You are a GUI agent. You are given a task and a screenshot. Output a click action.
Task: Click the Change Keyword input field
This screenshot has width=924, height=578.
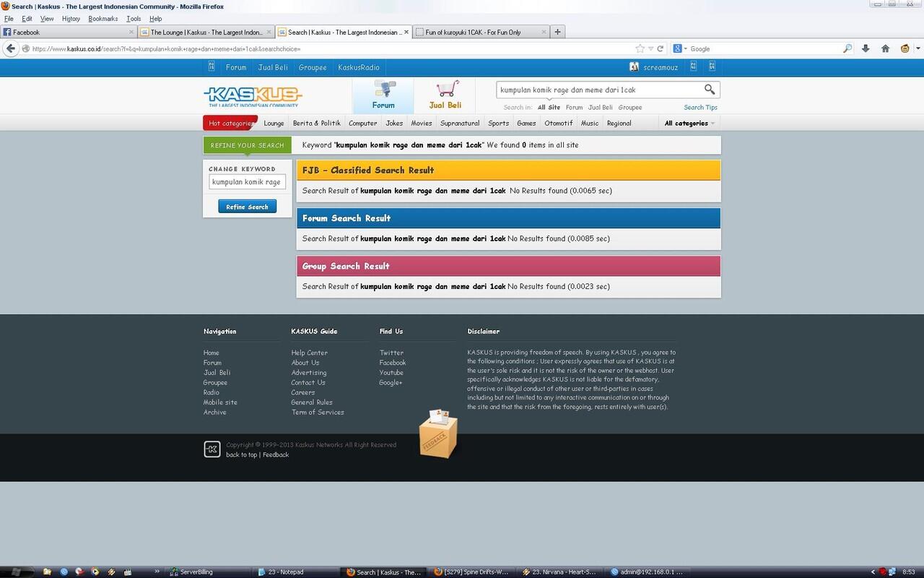tap(247, 182)
